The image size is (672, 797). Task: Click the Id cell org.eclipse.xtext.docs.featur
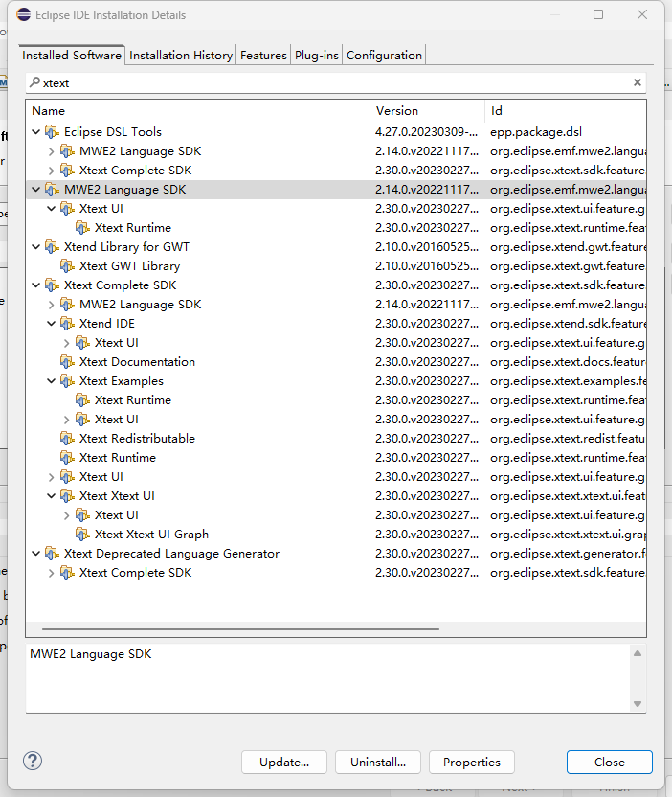coord(568,362)
